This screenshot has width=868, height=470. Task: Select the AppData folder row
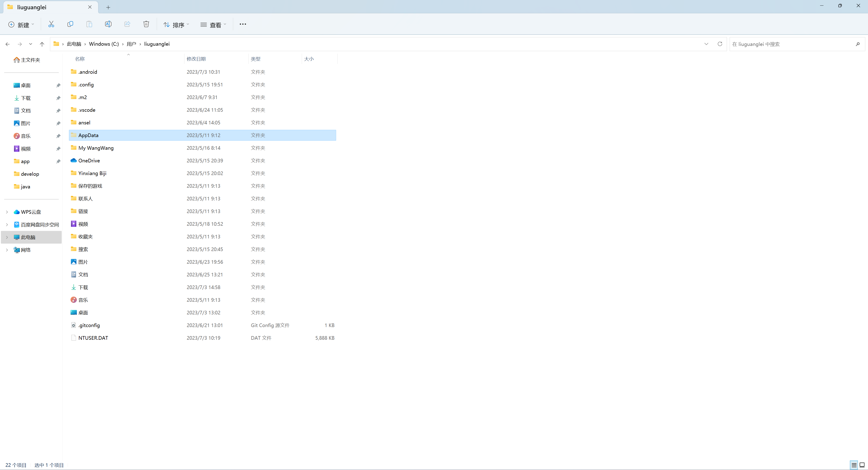(x=203, y=135)
